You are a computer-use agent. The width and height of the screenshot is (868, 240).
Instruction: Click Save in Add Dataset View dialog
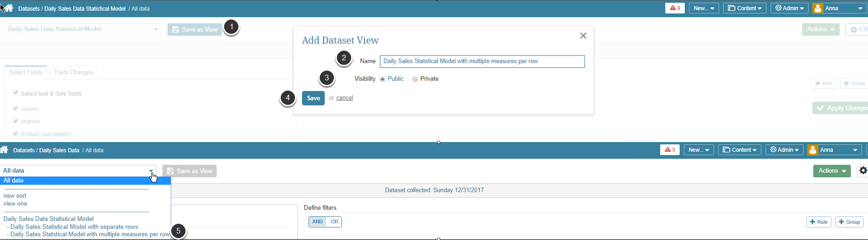[313, 98]
